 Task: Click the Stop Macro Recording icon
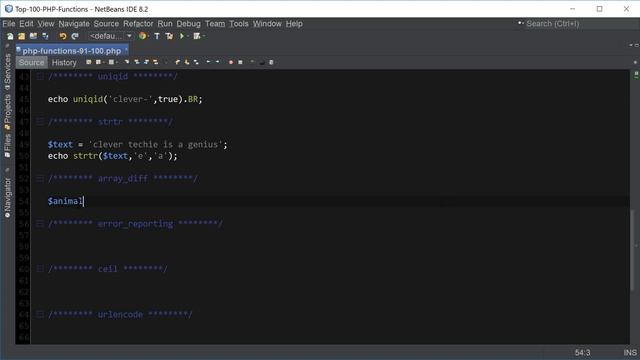click(x=240, y=62)
